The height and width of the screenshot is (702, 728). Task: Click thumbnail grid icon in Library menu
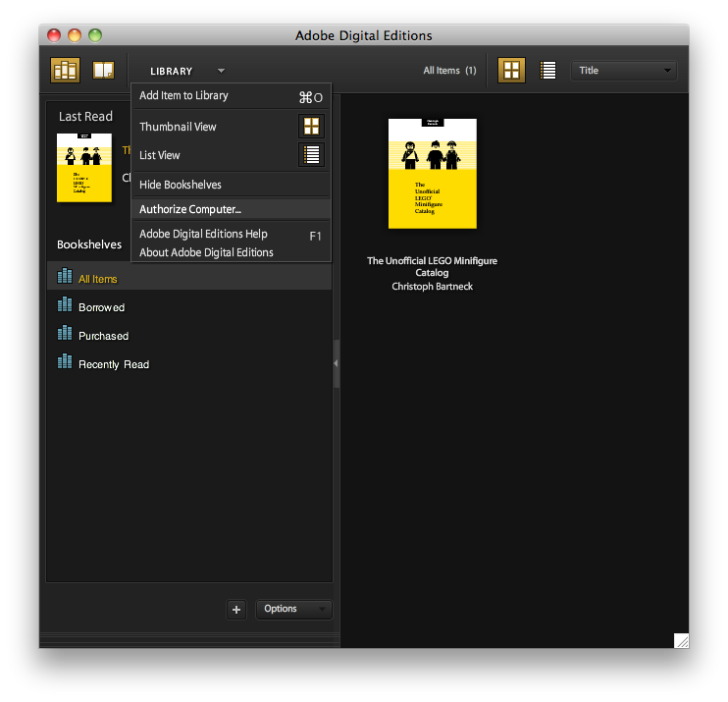[x=311, y=127]
